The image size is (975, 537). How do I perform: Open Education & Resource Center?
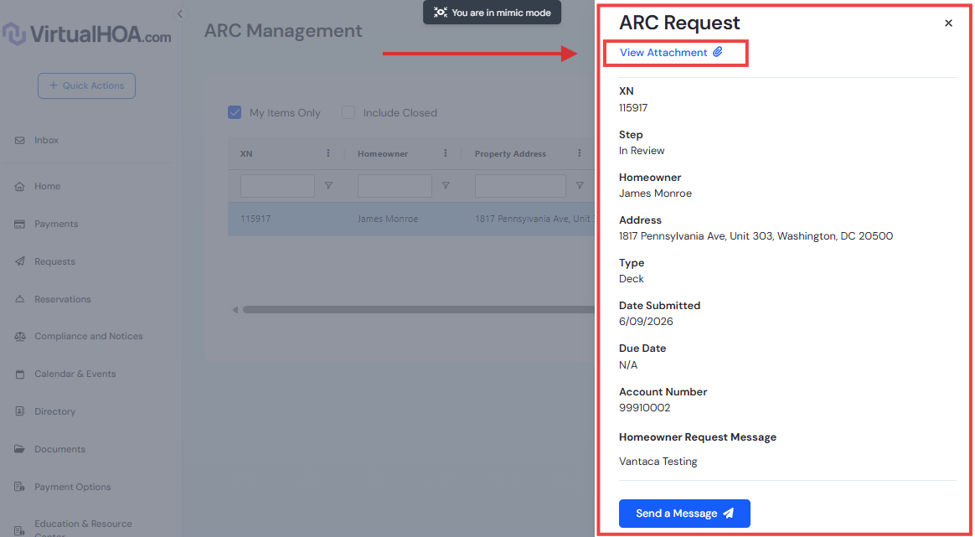pos(83,527)
